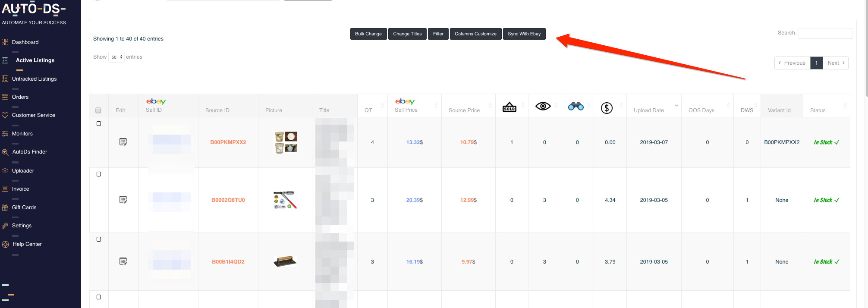Viewport: 868px width, 308px height.
Task: Click the Sync With Ebay button
Action: (x=524, y=34)
